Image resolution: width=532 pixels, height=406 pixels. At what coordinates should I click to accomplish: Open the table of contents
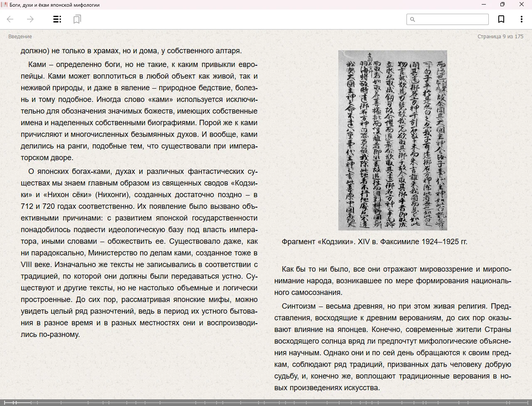point(57,19)
